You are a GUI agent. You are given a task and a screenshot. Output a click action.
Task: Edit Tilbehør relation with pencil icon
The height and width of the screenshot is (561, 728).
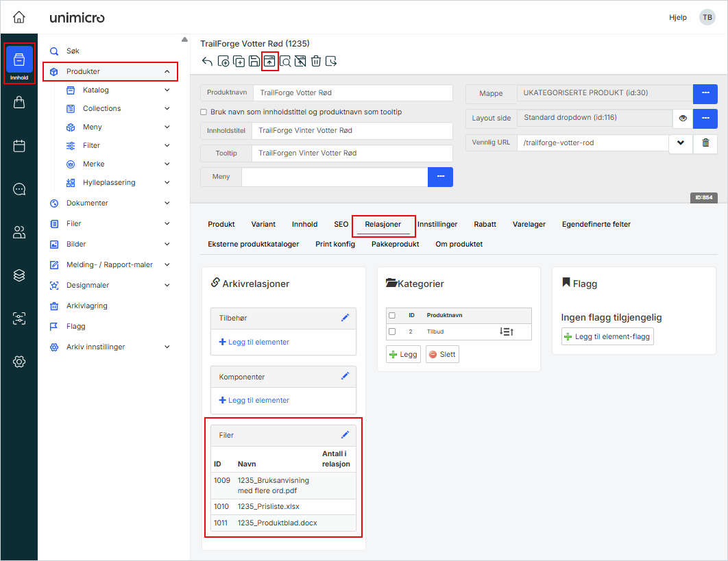[345, 318]
